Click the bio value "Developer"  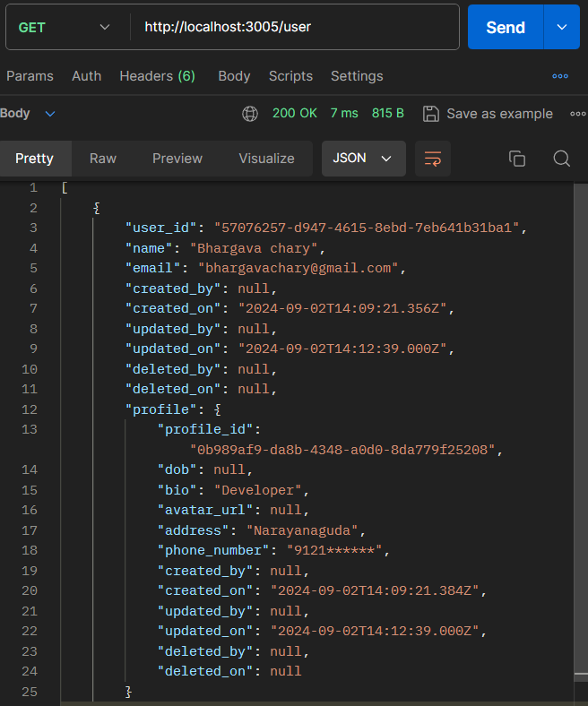(x=258, y=490)
